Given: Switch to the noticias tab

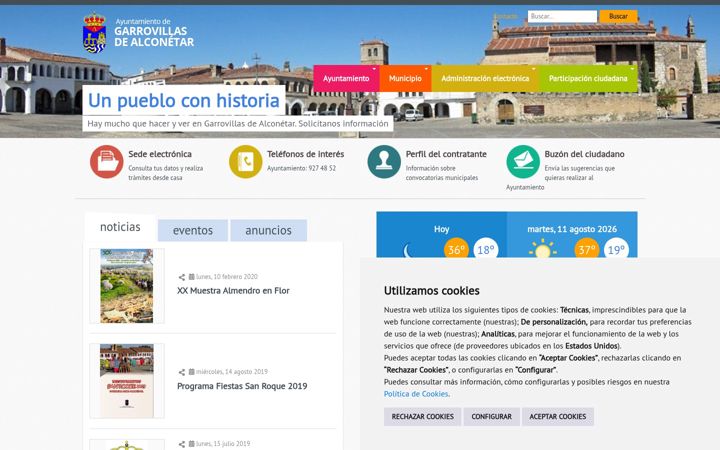Looking at the screenshot, I should coord(120,227).
